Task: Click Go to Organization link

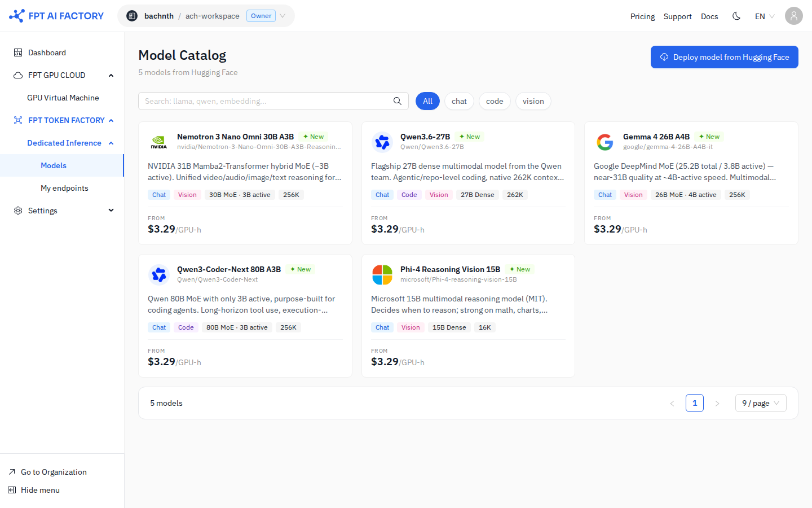Action: (54, 472)
